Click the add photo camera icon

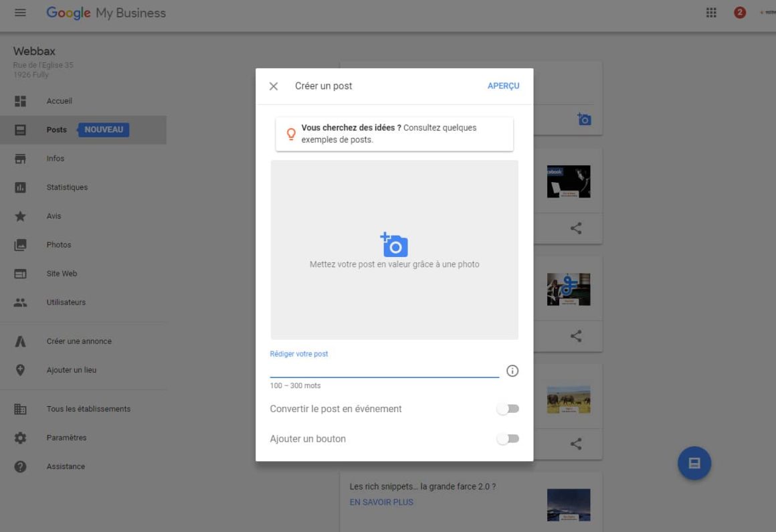(x=394, y=245)
